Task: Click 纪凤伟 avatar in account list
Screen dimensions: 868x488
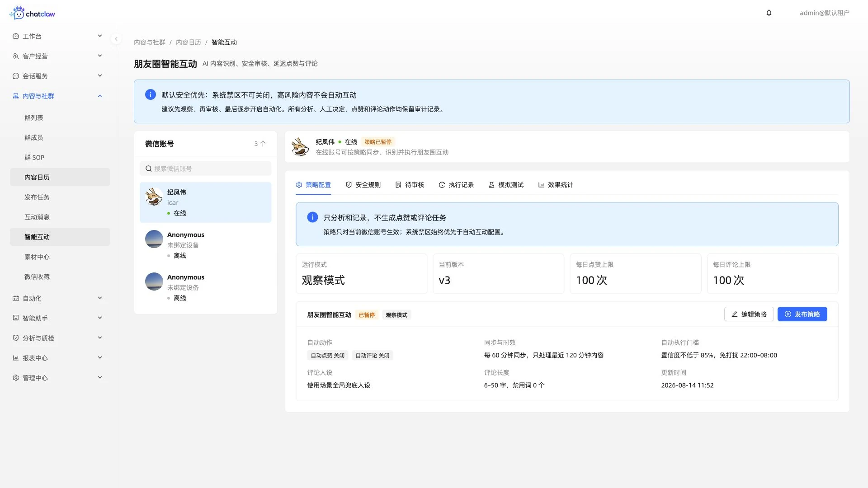Action: pyautogui.click(x=154, y=197)
